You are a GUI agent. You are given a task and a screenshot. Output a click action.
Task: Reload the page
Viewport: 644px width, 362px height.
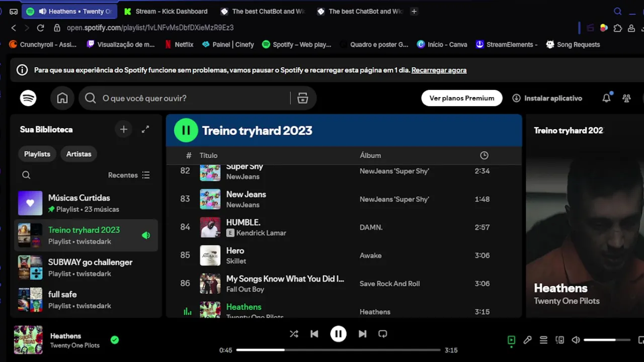pyautogui.click(x=40, y=28)
